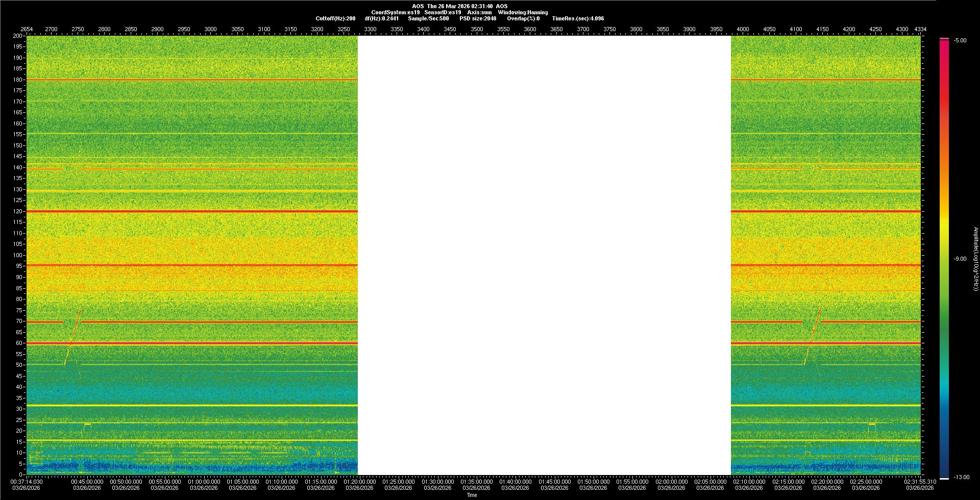Click the Amplitude Log10 color bar caption
The height and width of the screenshot is (500, 980).
pos(975,259)
